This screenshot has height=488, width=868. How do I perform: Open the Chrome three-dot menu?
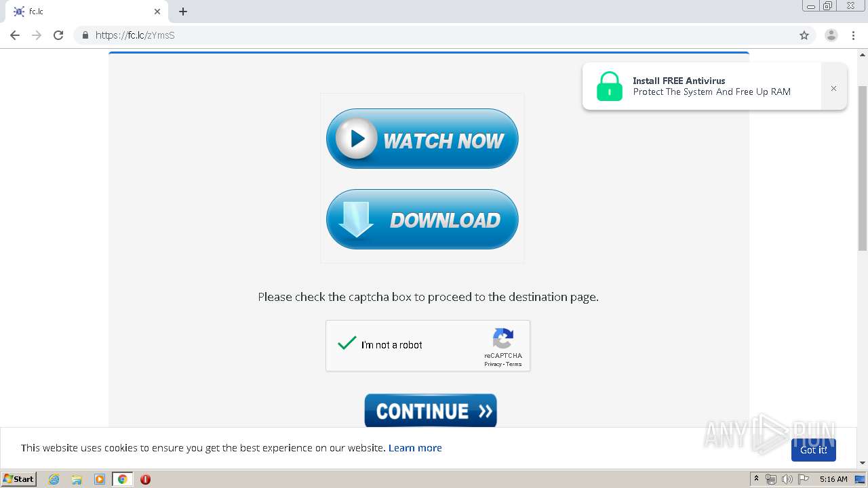854,35
